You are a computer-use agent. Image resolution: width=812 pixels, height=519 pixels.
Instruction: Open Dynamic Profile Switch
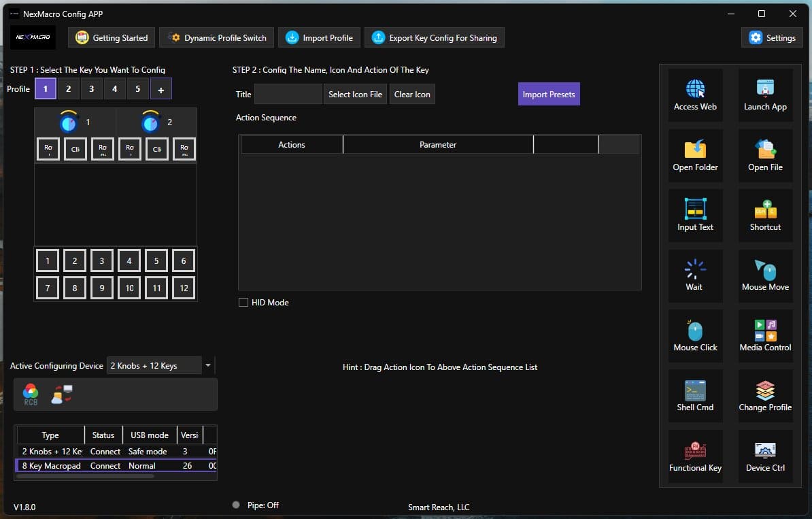click(217, 38)
